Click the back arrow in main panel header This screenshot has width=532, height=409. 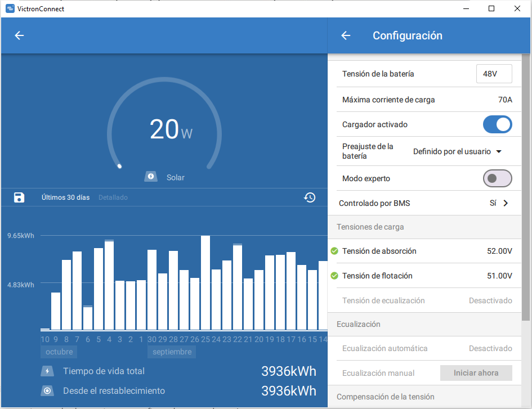click(19, 35)
